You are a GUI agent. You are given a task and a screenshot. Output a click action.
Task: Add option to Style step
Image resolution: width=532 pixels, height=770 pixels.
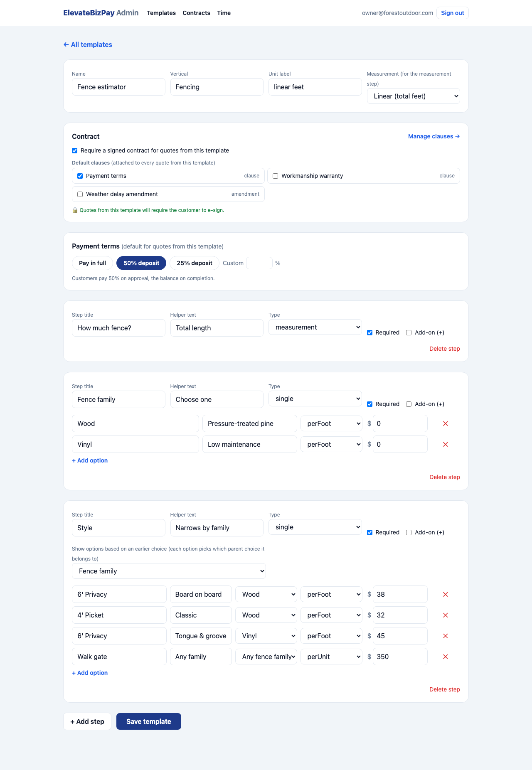90,673
